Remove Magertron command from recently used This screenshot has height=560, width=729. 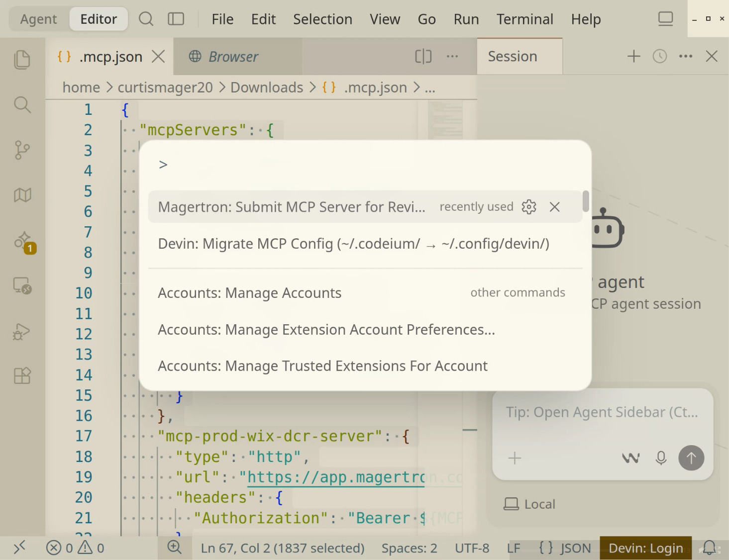point(555,206)
